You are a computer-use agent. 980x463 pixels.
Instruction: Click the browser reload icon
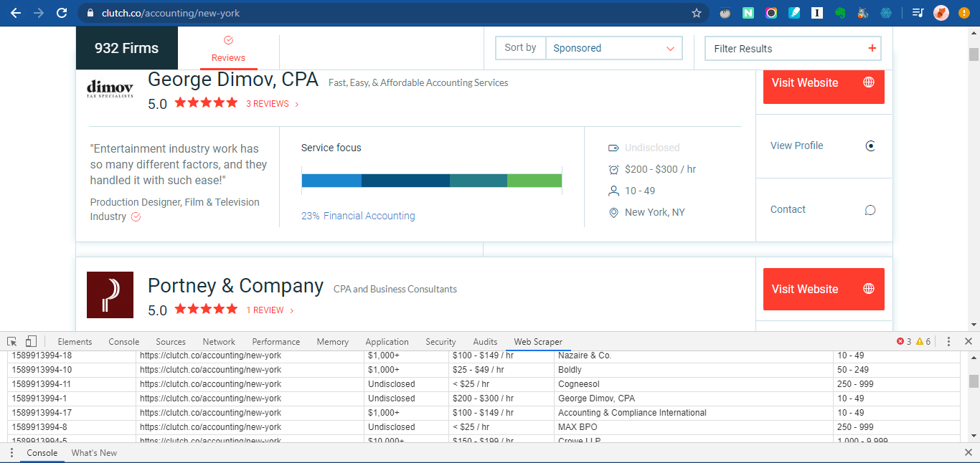(x=62, y=13)
